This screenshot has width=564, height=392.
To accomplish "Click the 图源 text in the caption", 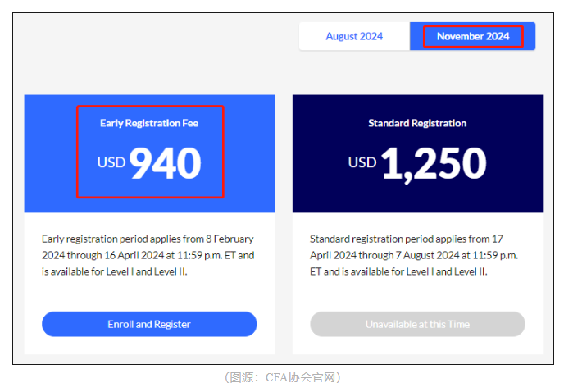I will click(241, 377).
